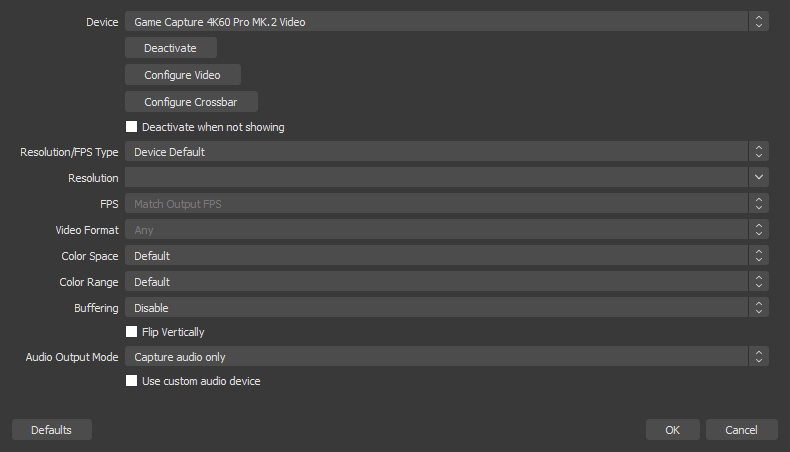Click the Defaults button
Image resolution: width=790 pixels, height=452 pixels.
coord(51,430)
